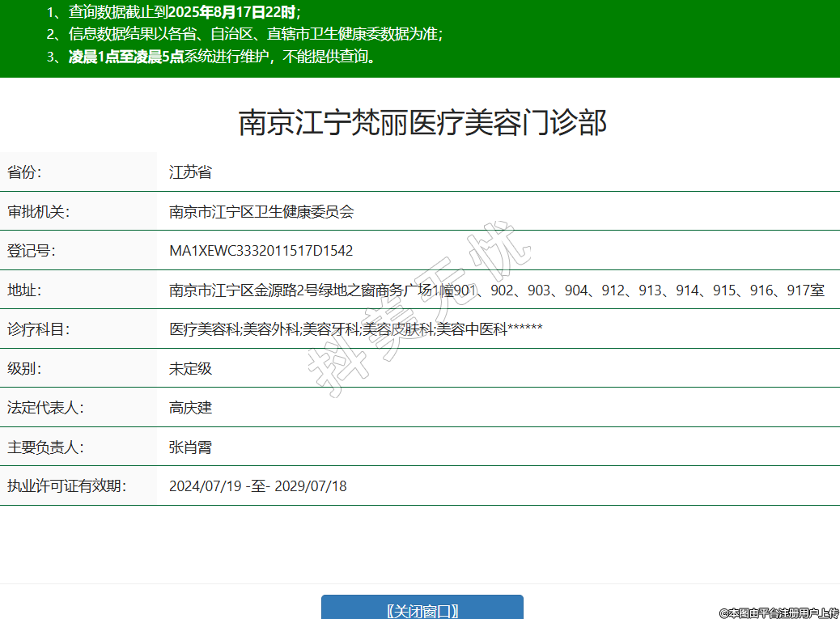
Task: Click the 执业许可证有效期 field label
Action: click(67, 486)
